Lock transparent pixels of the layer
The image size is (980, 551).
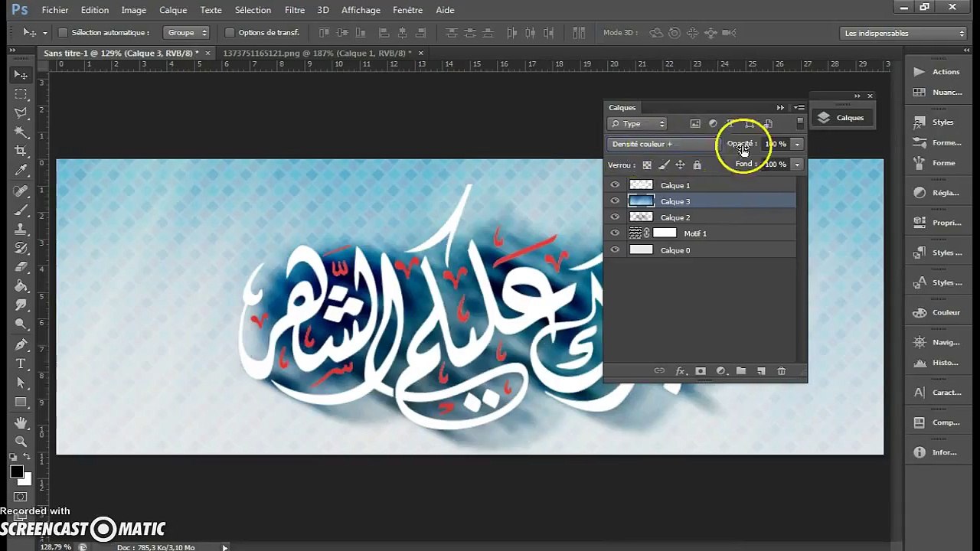click(x=647, y=165)
